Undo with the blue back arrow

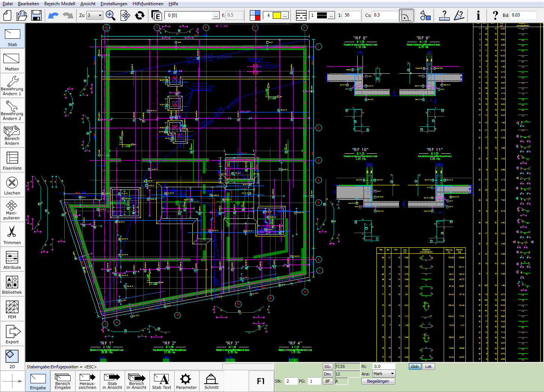coord(53,15)
